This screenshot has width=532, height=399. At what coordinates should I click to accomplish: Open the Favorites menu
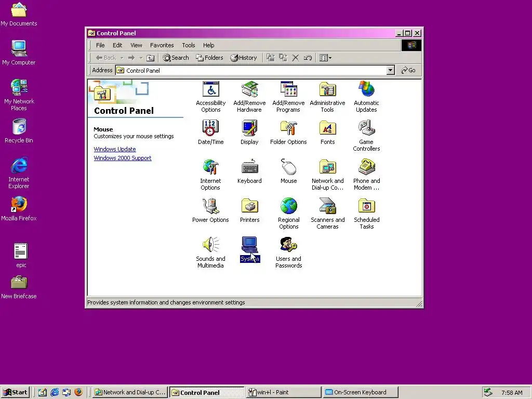coord(162,45)
